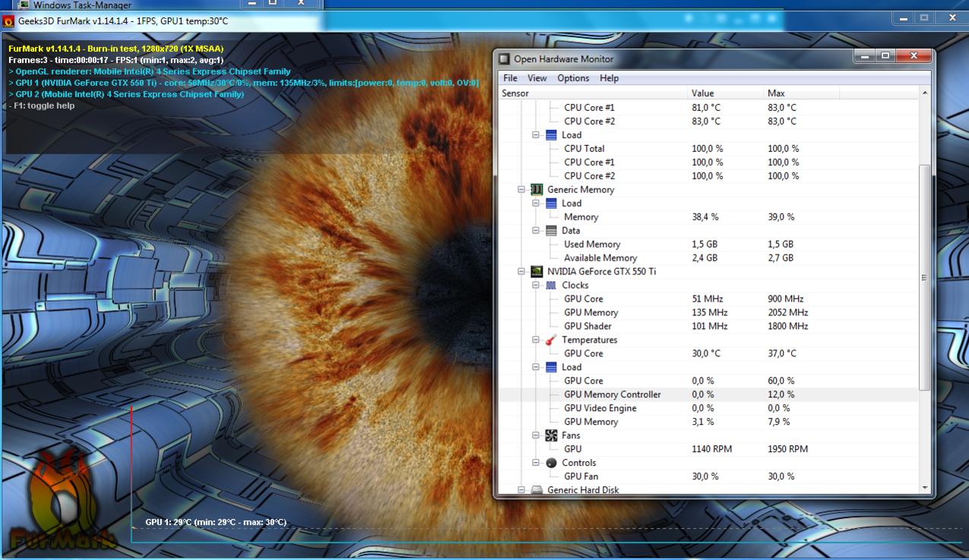Image resolution: width=969 pixels, height=560 pixels.
Task: Collapse the Temperatures group
Action: [x=536, y=340]
